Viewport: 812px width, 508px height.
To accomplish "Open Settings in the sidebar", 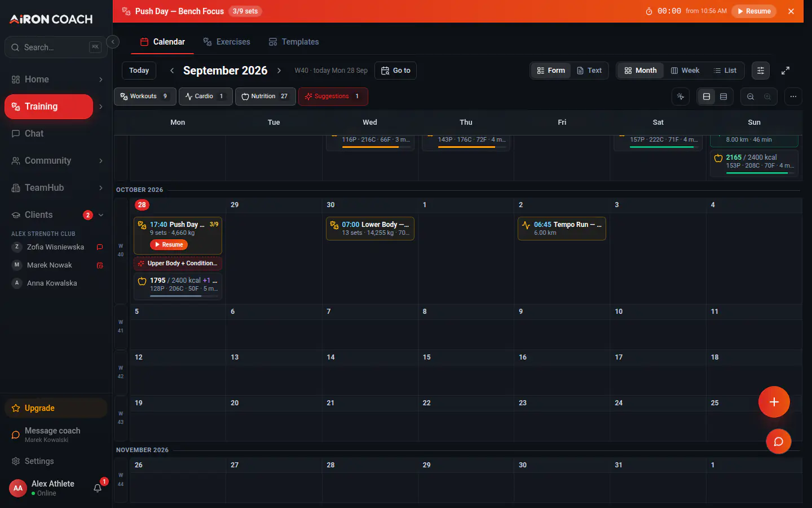I will [x=56, y=461].
